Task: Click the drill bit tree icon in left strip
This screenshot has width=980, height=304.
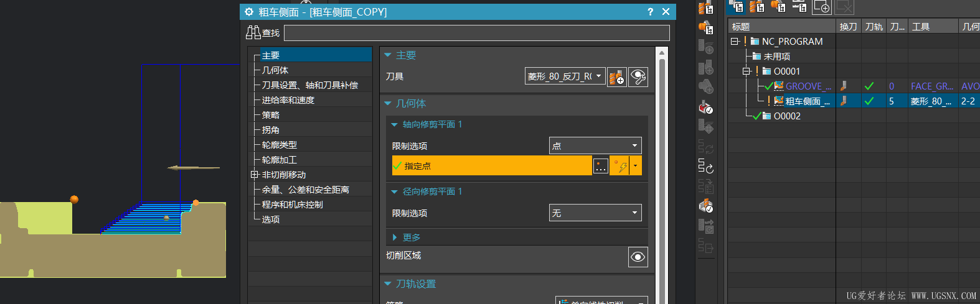Action: click(x=705, y=7)
